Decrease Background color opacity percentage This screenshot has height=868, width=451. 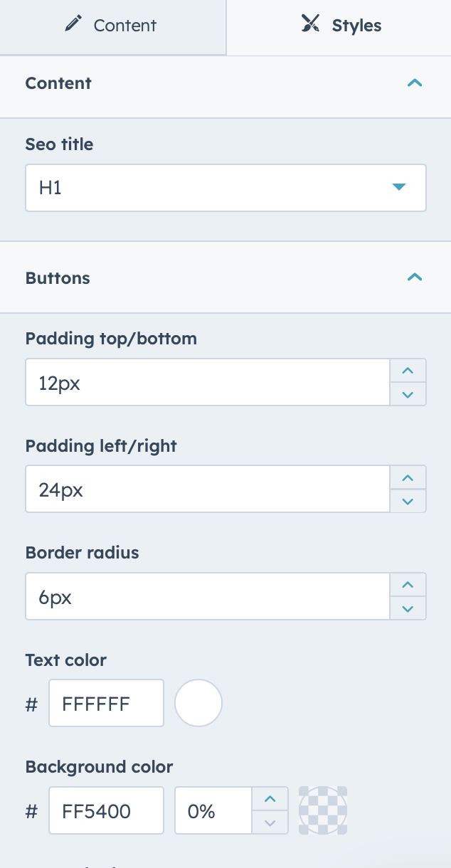pos(270,822)
